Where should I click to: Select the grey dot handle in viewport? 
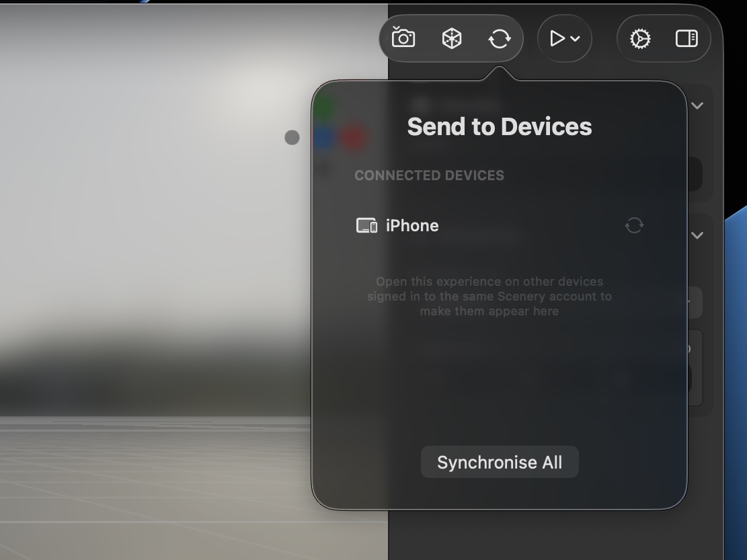tap(292, 137)
